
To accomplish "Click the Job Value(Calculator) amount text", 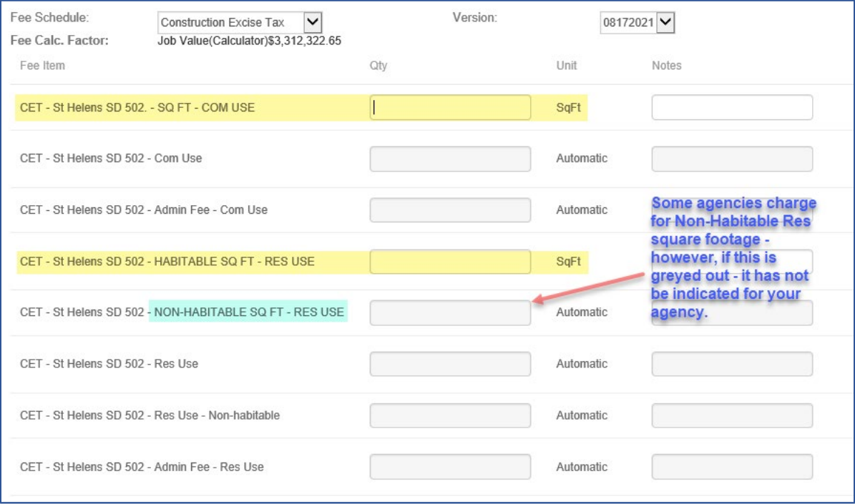I will pos(249,41).
